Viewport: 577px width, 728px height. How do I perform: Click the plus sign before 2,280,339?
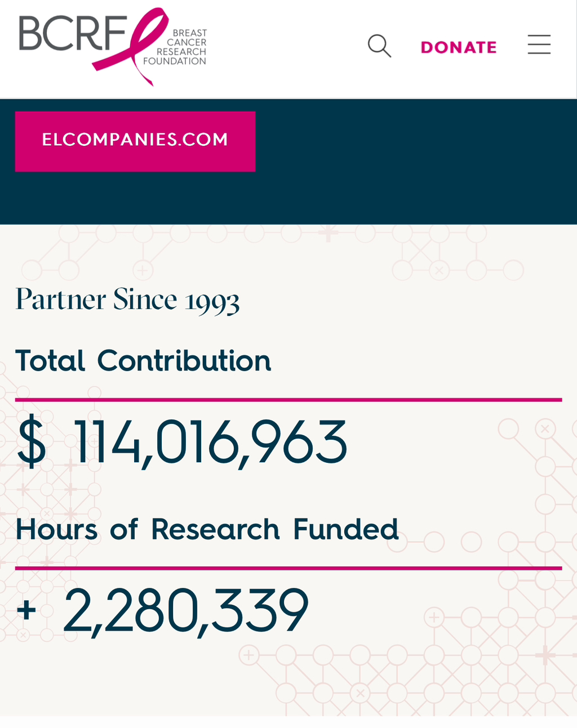(x=26, y=610)
